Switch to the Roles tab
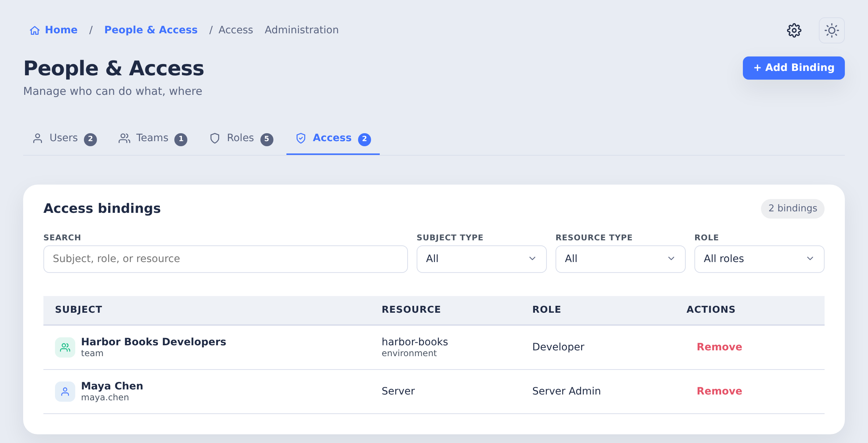This screenshot has height=443, width=868. [x=241, y=138]
